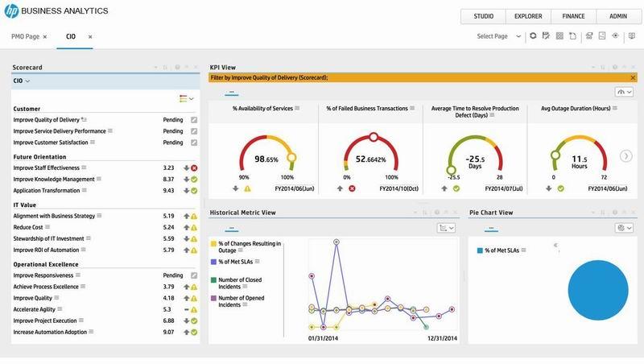Open menu icon beside Avg Outage Duration (Hours)
This screenshot has width=644, height=364.
(615, 109)
